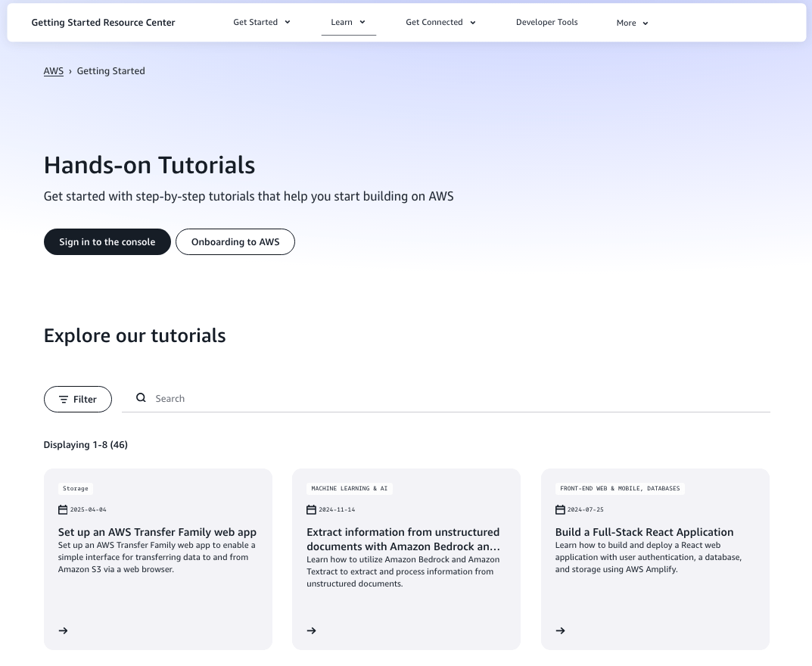Screen dimensions: 812x666
Task: Focus the tutorials Search field
Action: 446,398
